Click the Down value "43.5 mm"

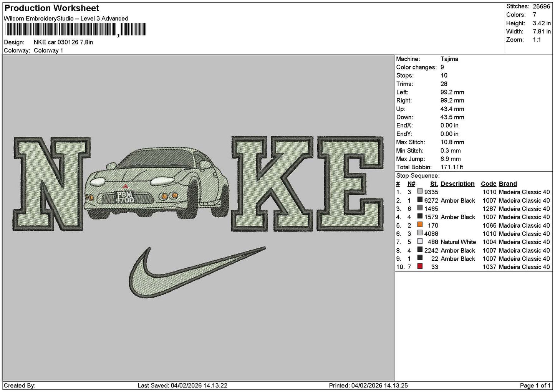pos(452,117)
